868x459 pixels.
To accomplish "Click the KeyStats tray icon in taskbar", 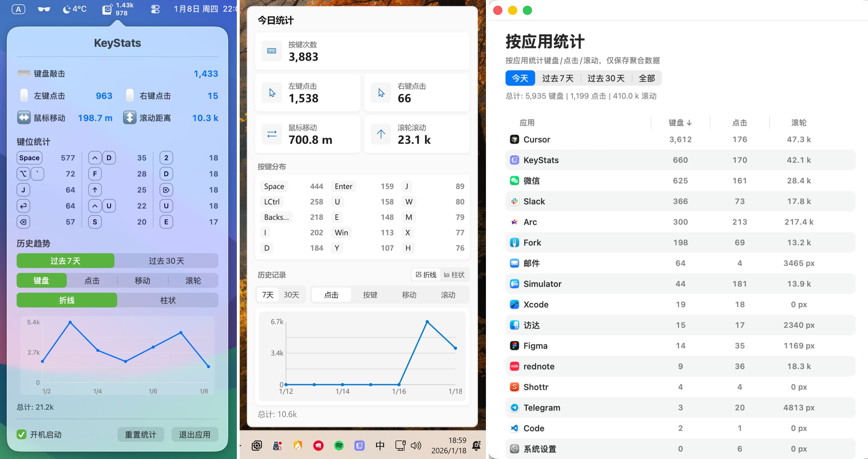I will click(359, 446).
